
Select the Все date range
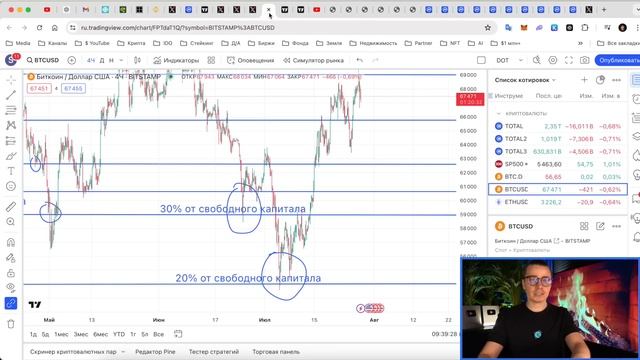click(x=158, y=334)
